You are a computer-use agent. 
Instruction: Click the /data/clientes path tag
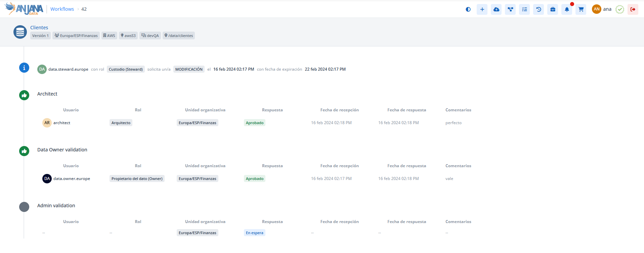point(179,36)
